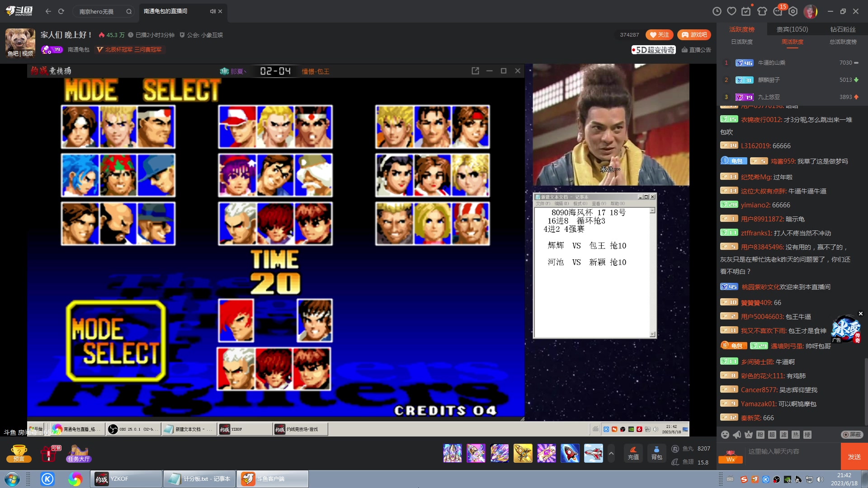
Task: Mute the 南通龟包的直播间 tab audio
Action: point(212,11)
